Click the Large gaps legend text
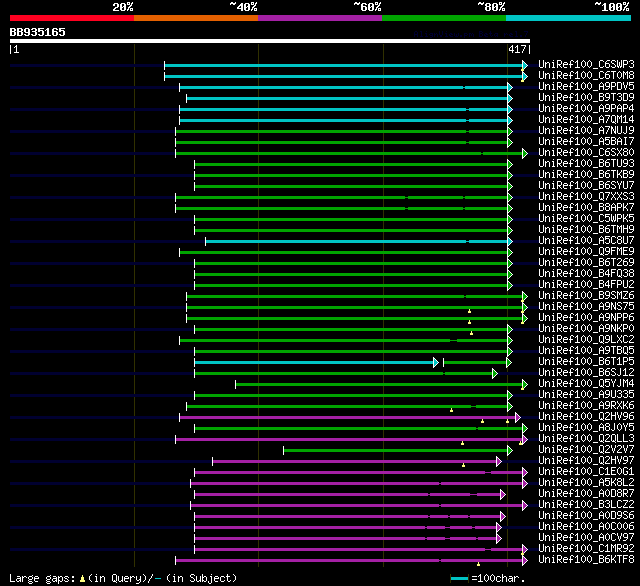 [123, 578]
